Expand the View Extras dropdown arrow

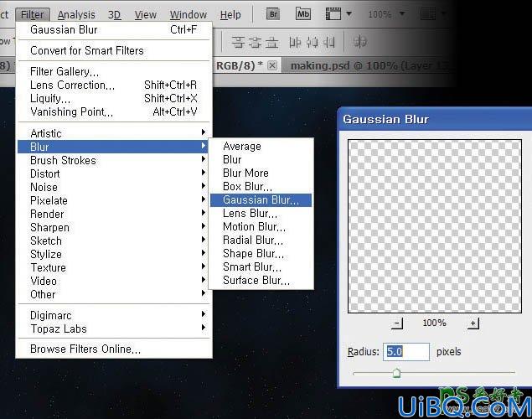349,14
